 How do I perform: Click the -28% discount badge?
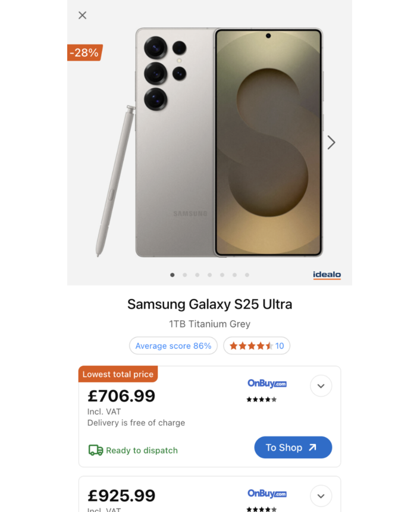click(84, 52)
